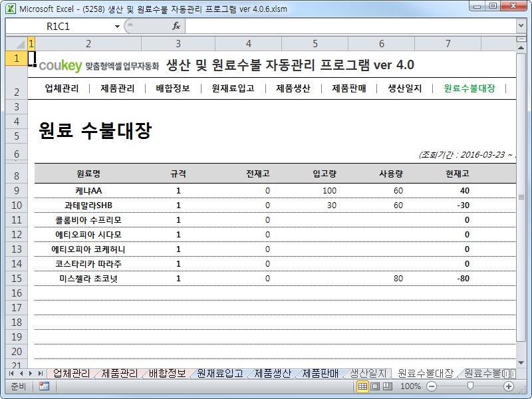
Task: Click the horizontal split box above scrollbar
Action: coord(521,40)
